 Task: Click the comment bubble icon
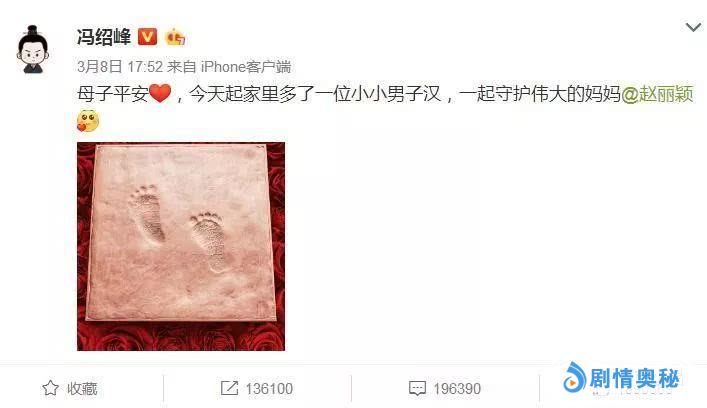click(417, 389)
